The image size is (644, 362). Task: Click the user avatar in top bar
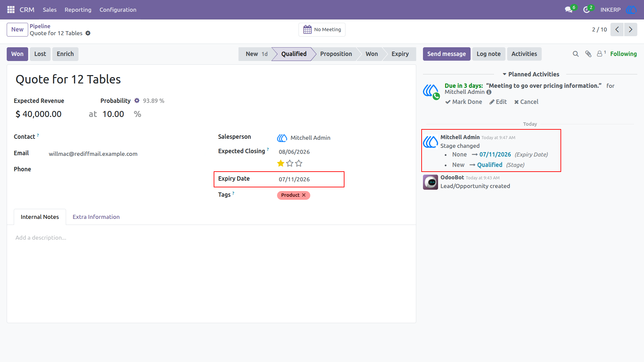tap(631, 10)
